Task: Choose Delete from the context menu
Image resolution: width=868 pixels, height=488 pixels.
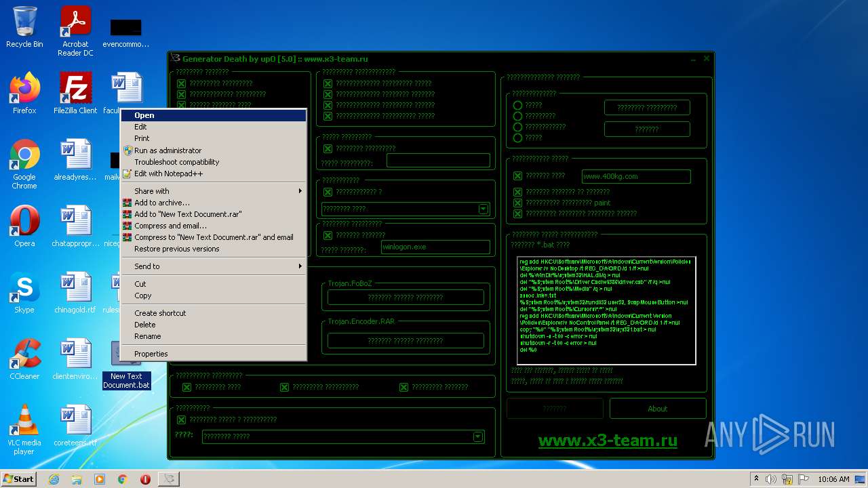Action: tap(214, 325)
